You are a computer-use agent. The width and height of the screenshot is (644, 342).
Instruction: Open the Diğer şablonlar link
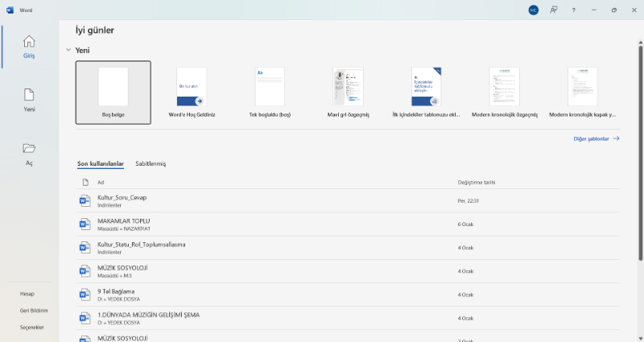click(x=597, y=138)
